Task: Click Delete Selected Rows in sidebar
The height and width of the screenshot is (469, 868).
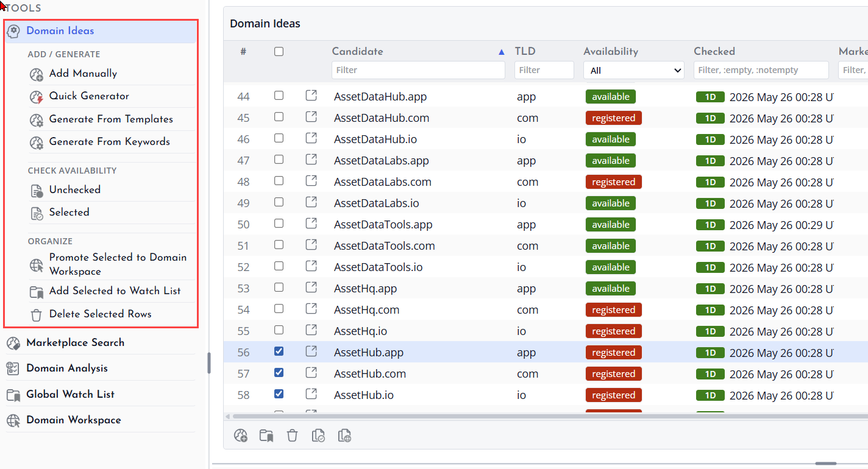Action: coord(100,314)
